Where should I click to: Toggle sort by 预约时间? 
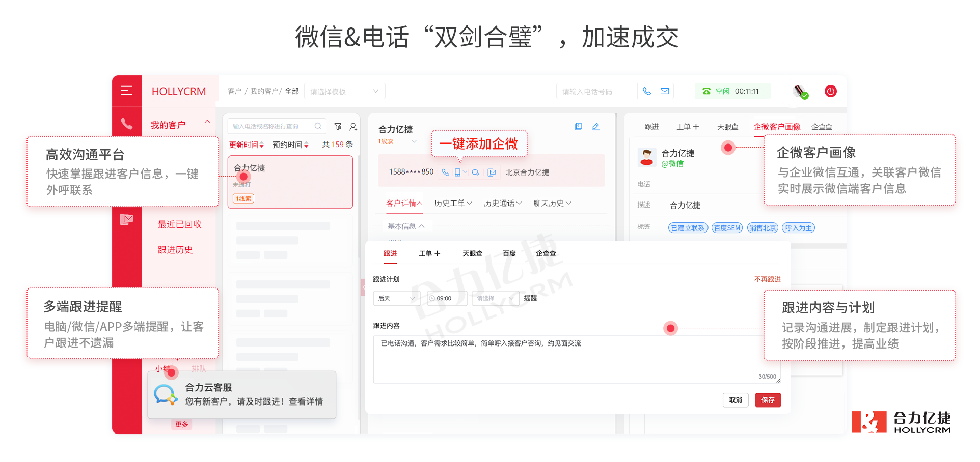[290, 145]
